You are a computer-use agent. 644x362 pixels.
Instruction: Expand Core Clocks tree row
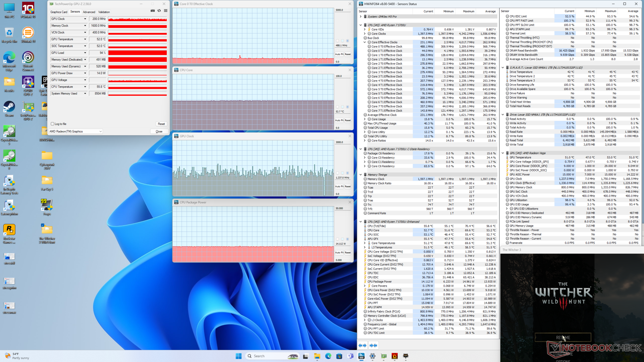tap(365, 34)
